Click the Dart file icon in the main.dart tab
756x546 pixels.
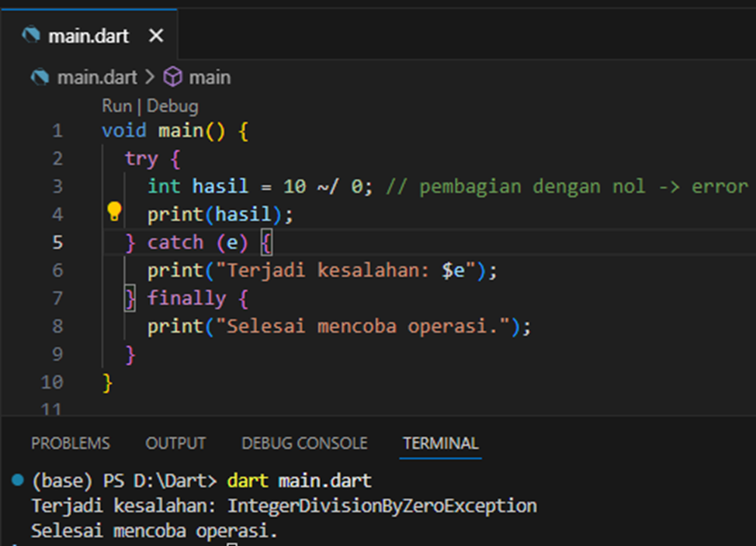pos(31,36)
